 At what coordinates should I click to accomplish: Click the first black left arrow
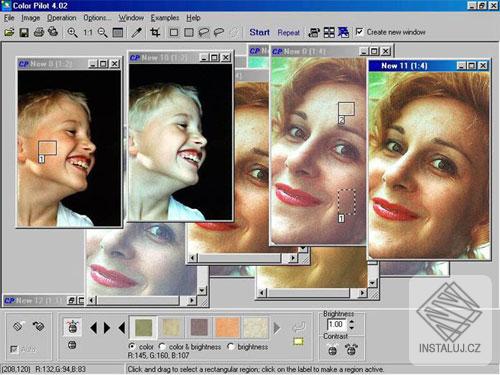(x=94, y=328)
